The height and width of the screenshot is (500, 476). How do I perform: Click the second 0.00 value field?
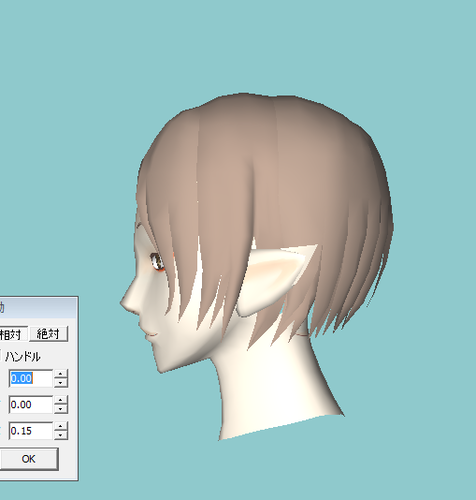31,404
